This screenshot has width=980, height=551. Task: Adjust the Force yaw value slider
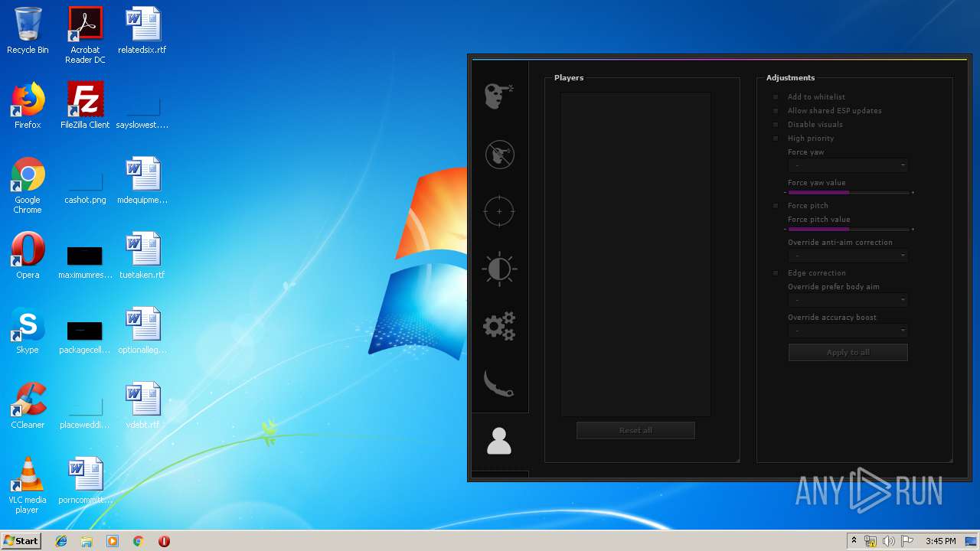[x=848, y=192]
